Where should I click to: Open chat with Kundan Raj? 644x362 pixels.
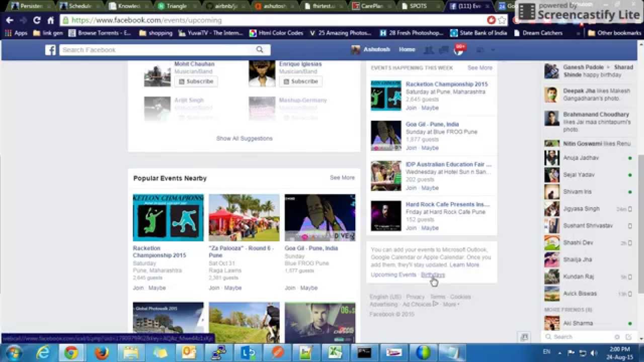[x=588, y=277]
